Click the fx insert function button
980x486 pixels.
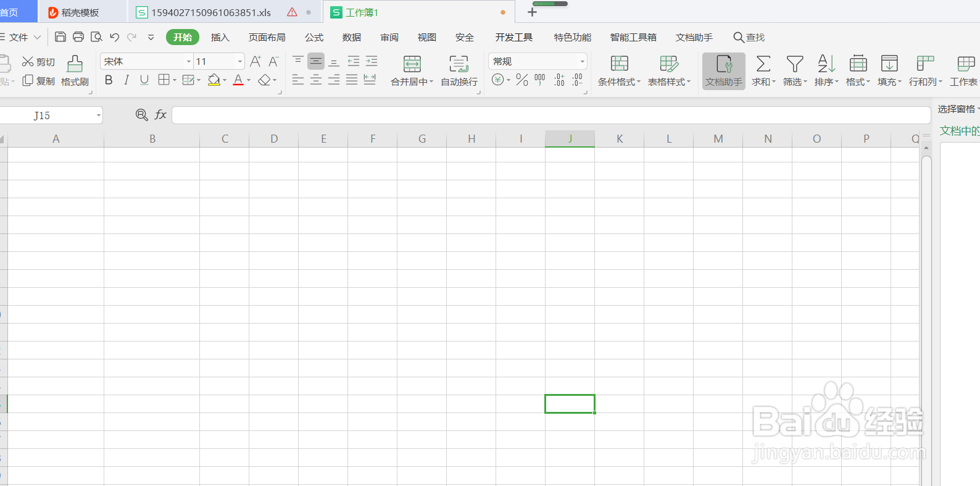click(160, 115)
